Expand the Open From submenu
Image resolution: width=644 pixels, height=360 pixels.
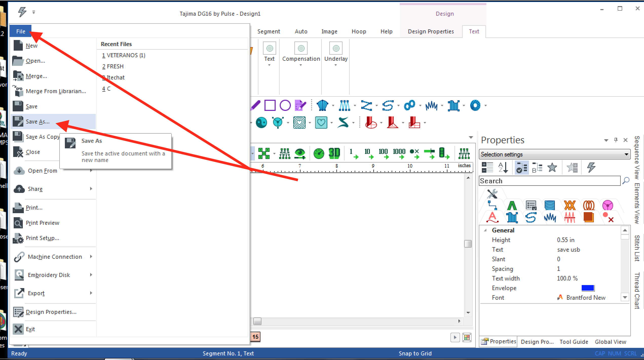click(x=53, y=171)
